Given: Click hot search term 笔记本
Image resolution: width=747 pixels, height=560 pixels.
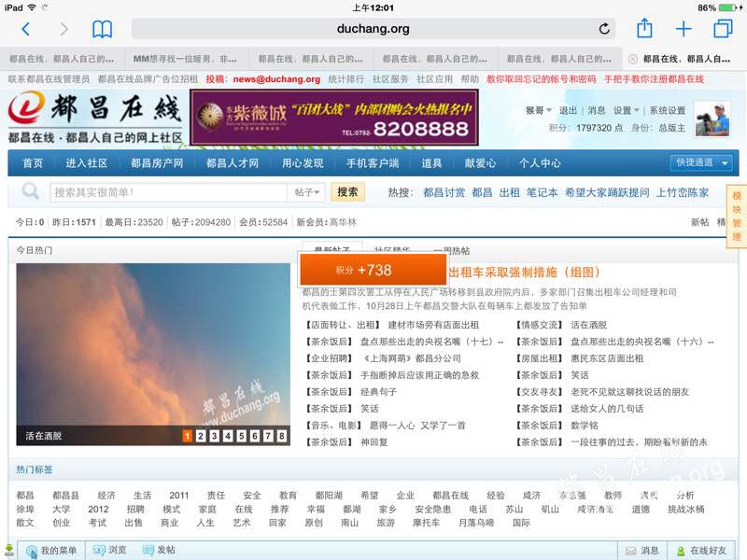Looking at the screenshot, I should (x=543, y=192).
